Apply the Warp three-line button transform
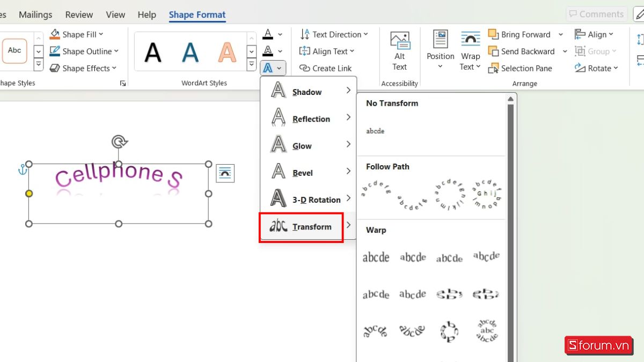The height and width of the screenshot is (362, 644). coord(486,331)
